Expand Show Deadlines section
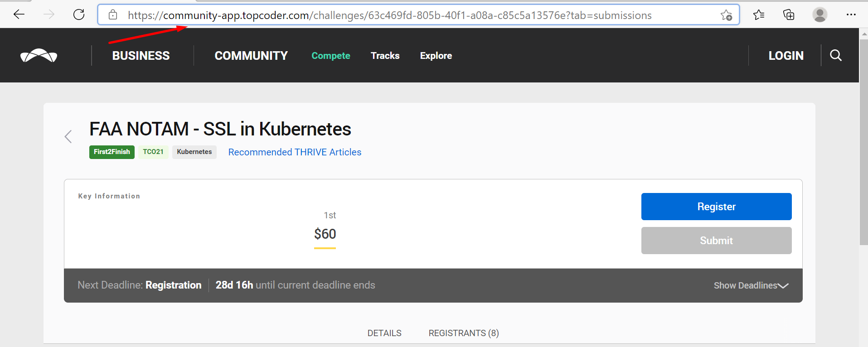The image size is (868, 347). (x=751, y=285)
